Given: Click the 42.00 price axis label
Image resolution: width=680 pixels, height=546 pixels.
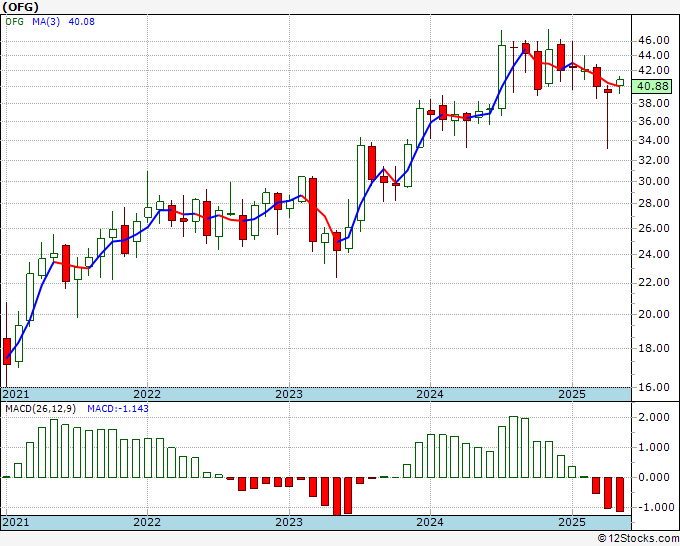Looking at the screenshot, I should (653, 70).
